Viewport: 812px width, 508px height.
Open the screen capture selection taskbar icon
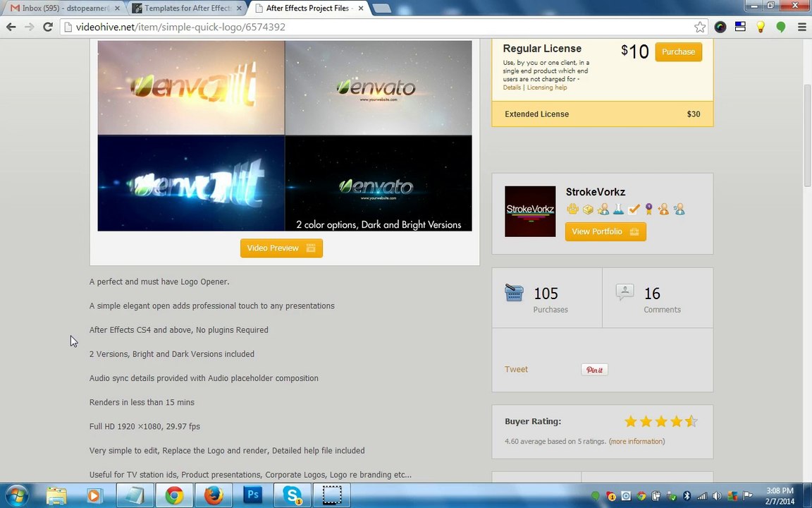point(331,495)
